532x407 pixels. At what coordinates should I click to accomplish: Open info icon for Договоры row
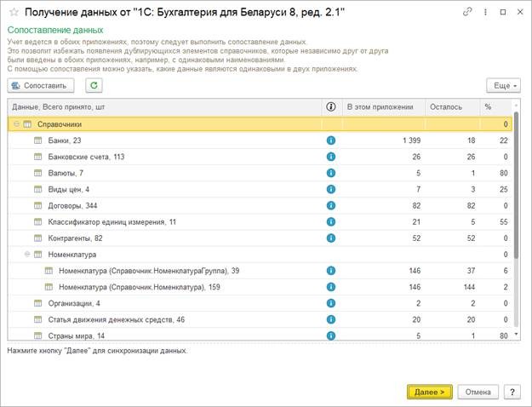coord(331,205)
